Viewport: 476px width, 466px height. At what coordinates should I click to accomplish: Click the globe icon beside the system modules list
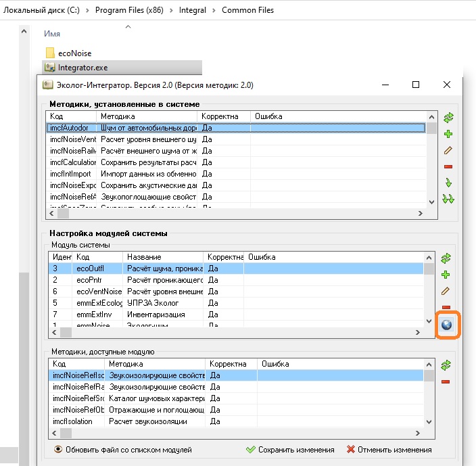click(x=446, y=325)
